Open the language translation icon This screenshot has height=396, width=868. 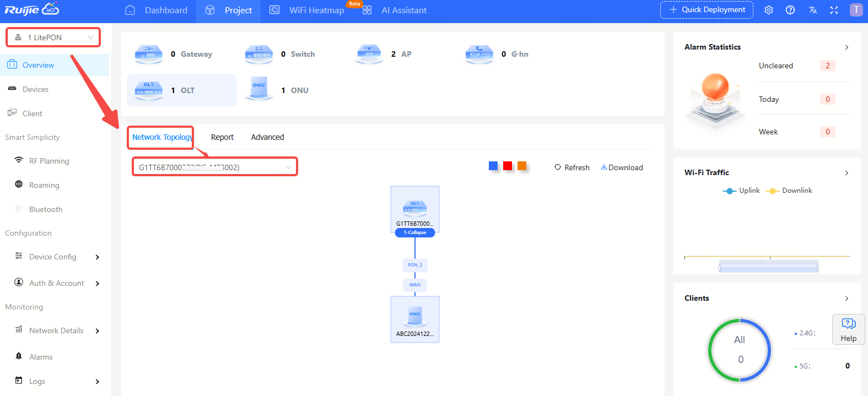[x=813, y=10]
